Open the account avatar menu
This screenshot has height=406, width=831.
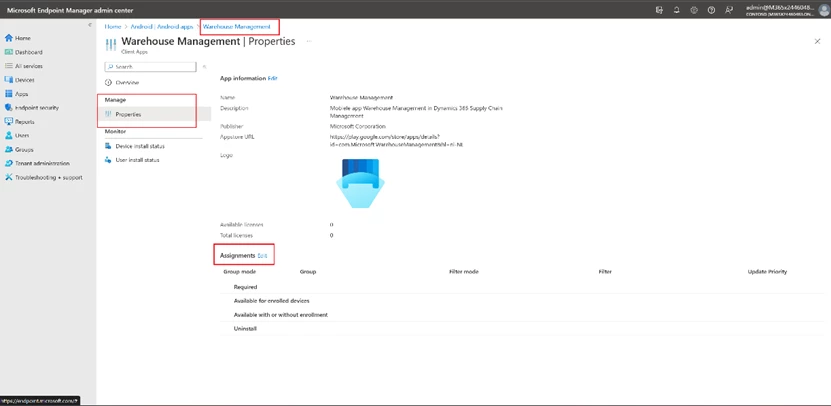tap(823, 10)
